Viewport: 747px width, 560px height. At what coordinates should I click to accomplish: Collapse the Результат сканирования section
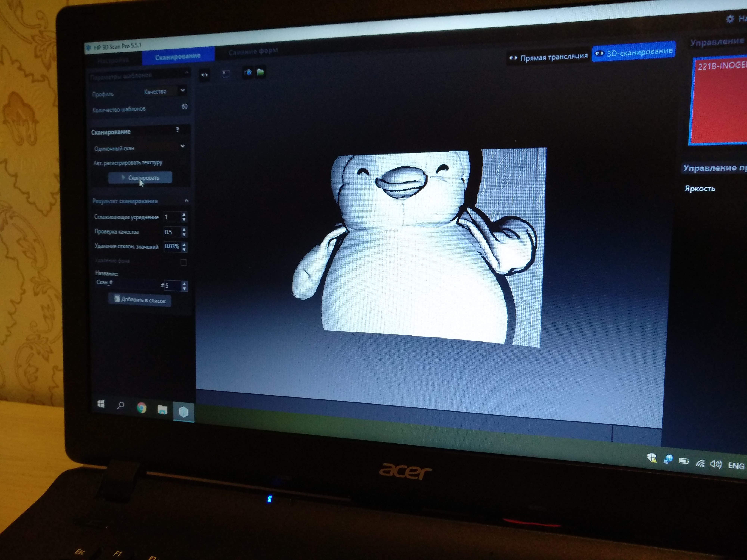pos(186,201)
